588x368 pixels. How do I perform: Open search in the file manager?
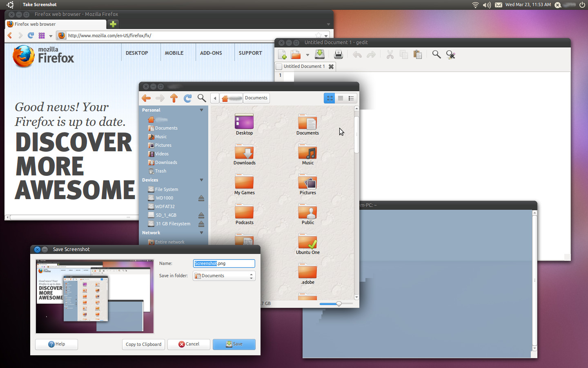(x=201, y=98)
